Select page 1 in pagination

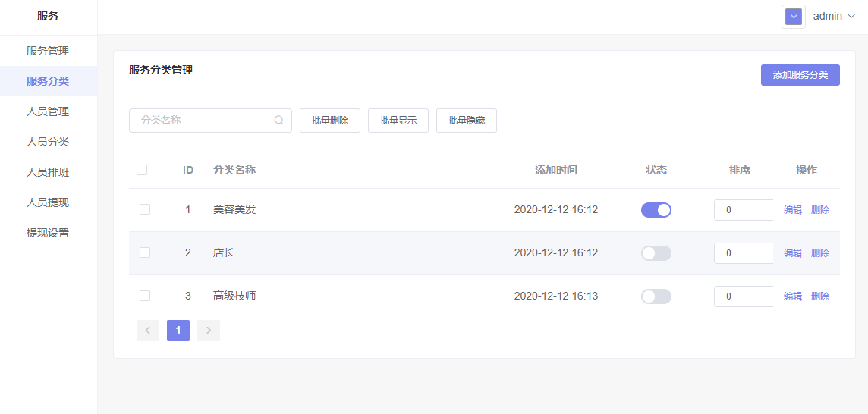(178, 331)
